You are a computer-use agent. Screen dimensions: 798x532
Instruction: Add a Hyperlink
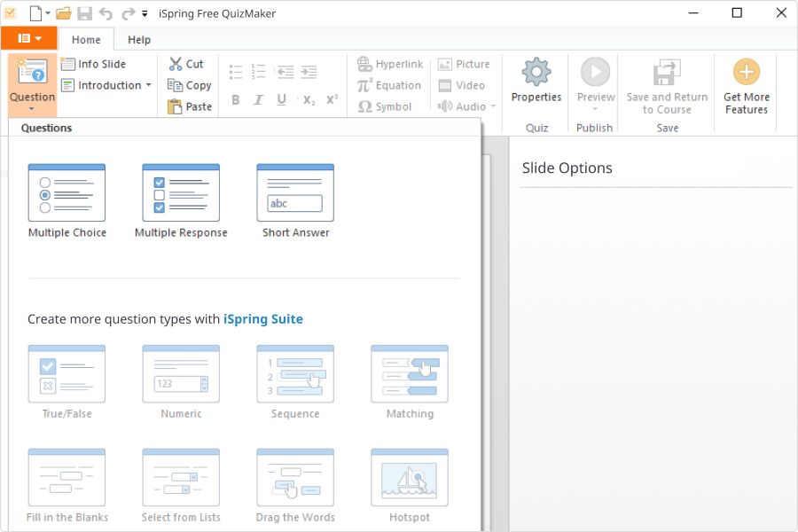pos(390,64)
